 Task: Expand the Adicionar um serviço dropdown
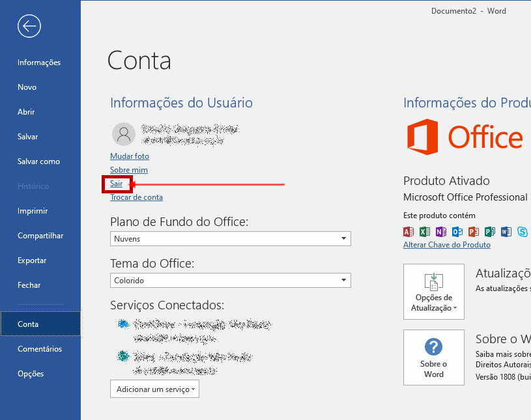pos(155,389)
